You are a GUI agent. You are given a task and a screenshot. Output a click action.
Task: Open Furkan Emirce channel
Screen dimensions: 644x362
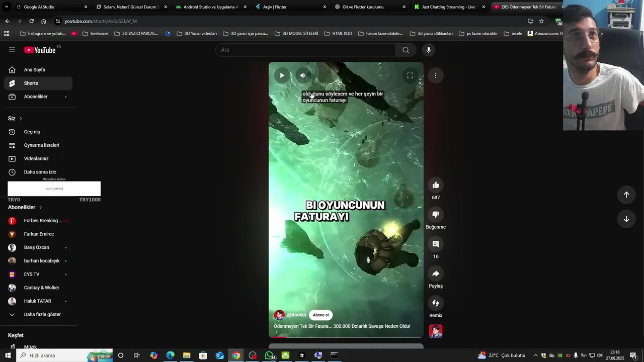(x=38, y=234)
